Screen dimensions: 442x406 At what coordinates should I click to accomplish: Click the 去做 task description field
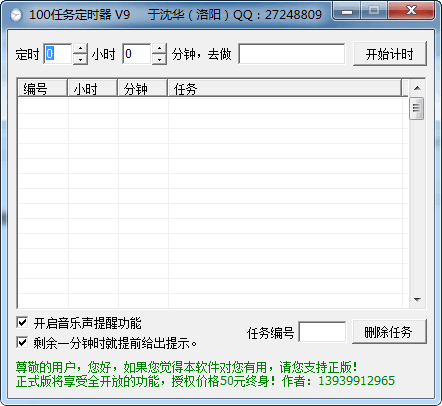click(x=292, y=54)
